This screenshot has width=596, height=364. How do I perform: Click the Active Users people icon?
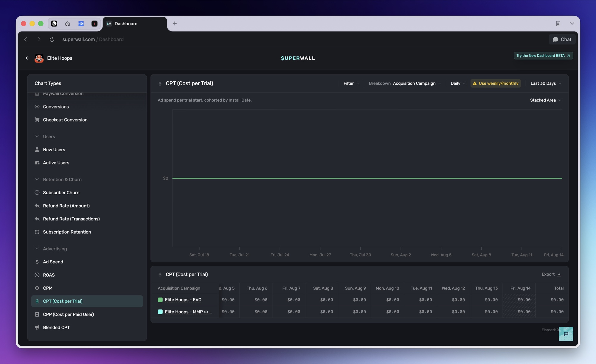coord(37,163)
